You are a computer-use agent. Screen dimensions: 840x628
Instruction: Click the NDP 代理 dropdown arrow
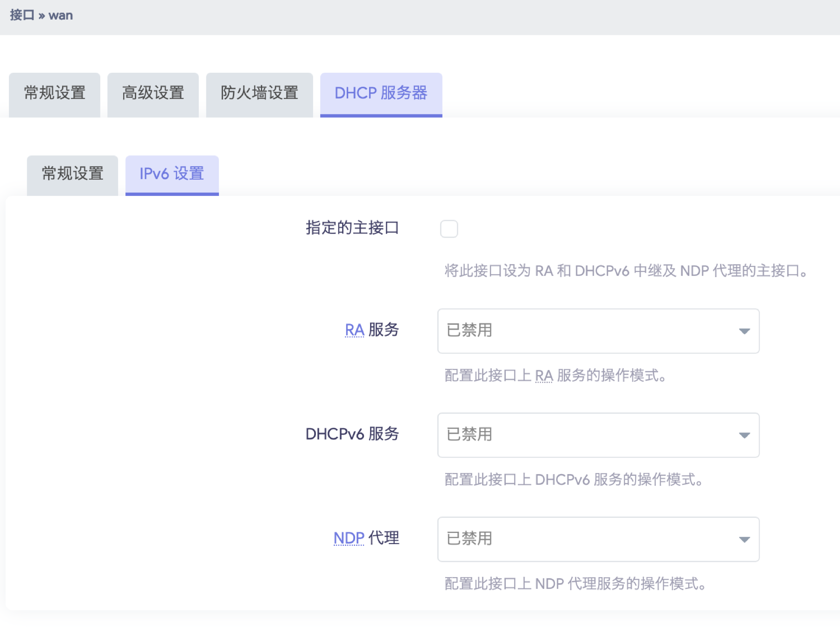click(x=744, y=539)
